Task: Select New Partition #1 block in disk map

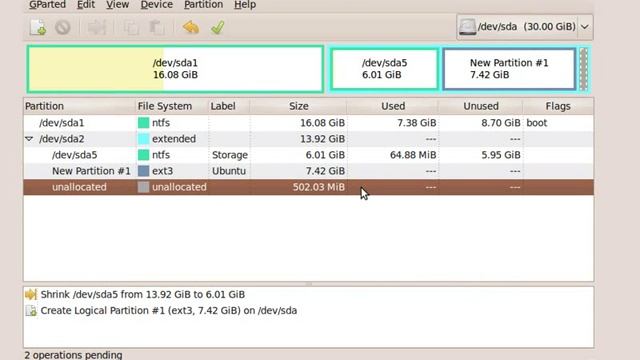Action: (x=509, y=69)
